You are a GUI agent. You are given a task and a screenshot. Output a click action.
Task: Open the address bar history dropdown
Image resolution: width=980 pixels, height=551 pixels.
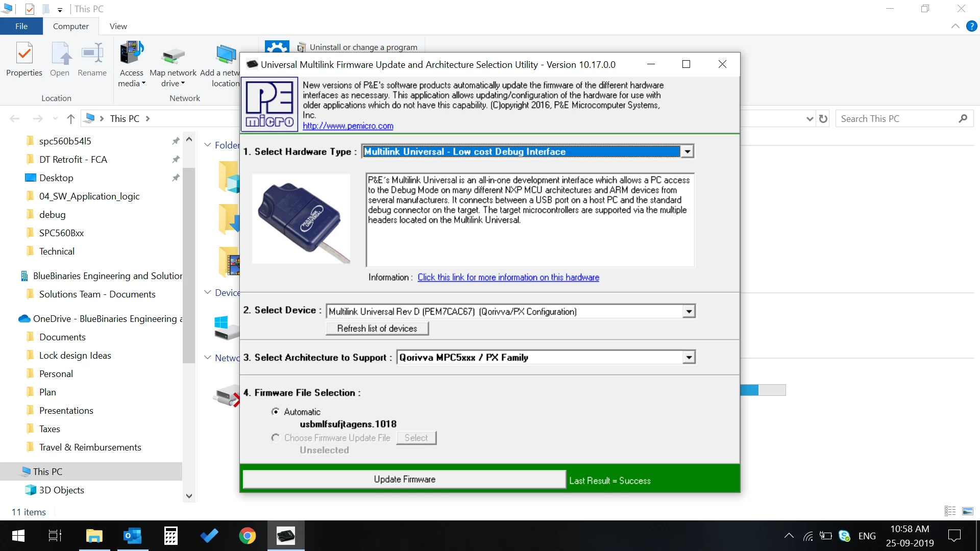810,119
